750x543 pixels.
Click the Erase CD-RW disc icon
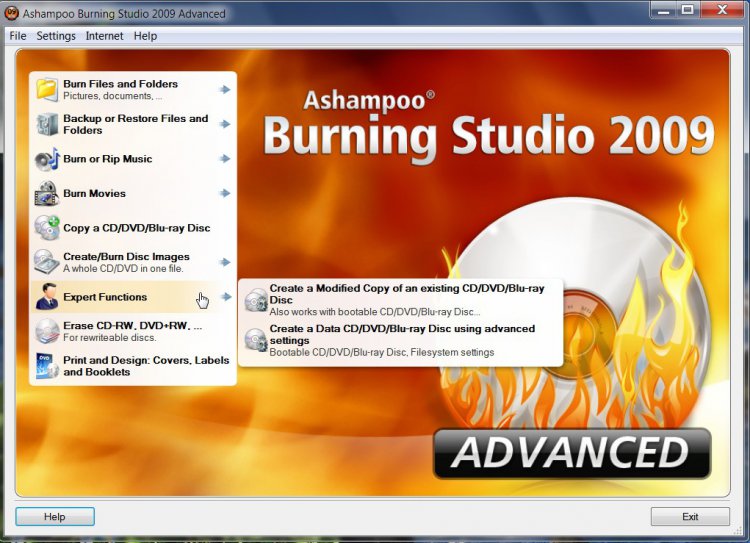(47, 331)
